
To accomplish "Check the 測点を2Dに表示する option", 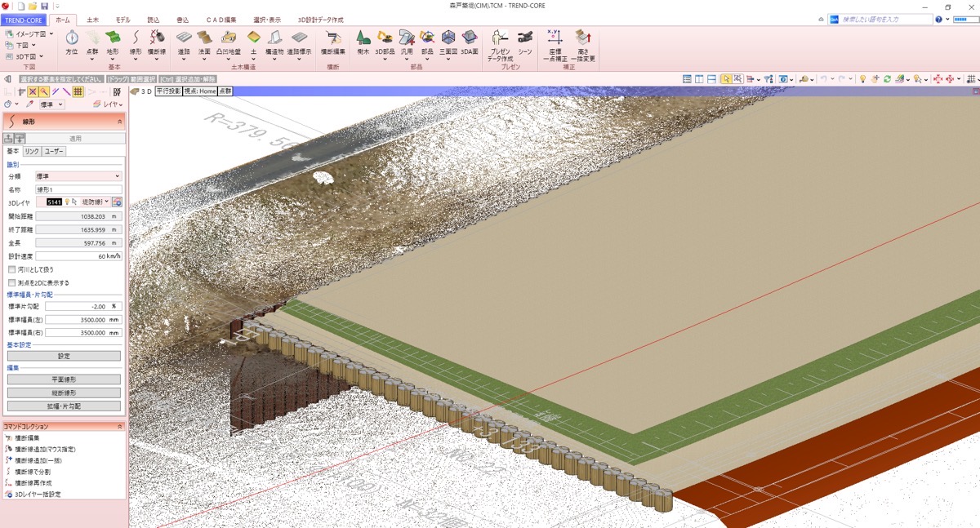I will [11, 282].
